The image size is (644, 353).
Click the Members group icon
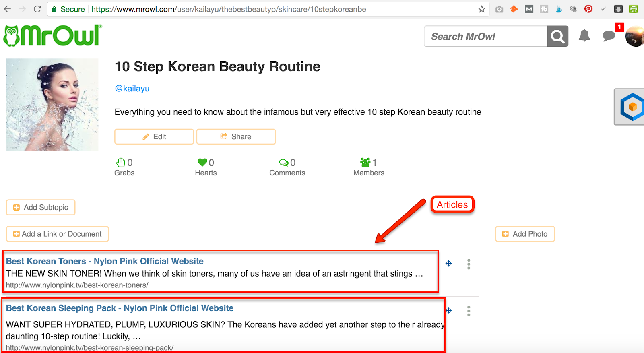point(365,162)
